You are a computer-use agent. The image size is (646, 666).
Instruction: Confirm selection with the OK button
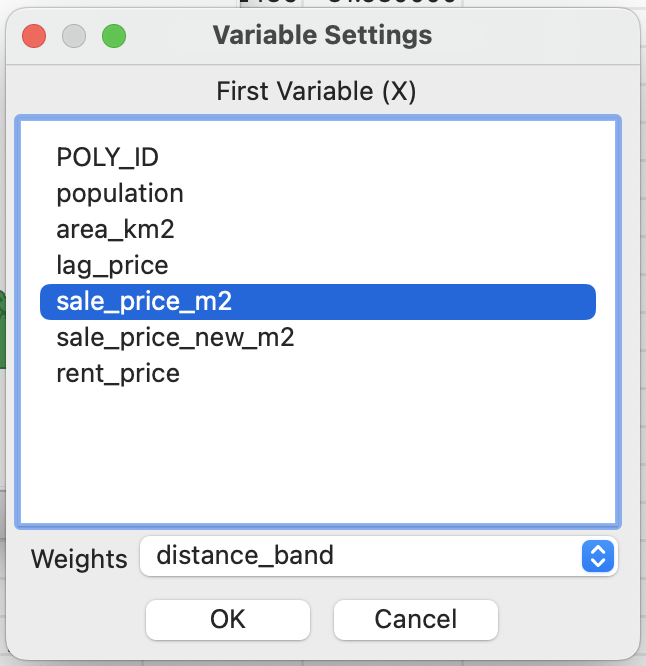point(228,619)
